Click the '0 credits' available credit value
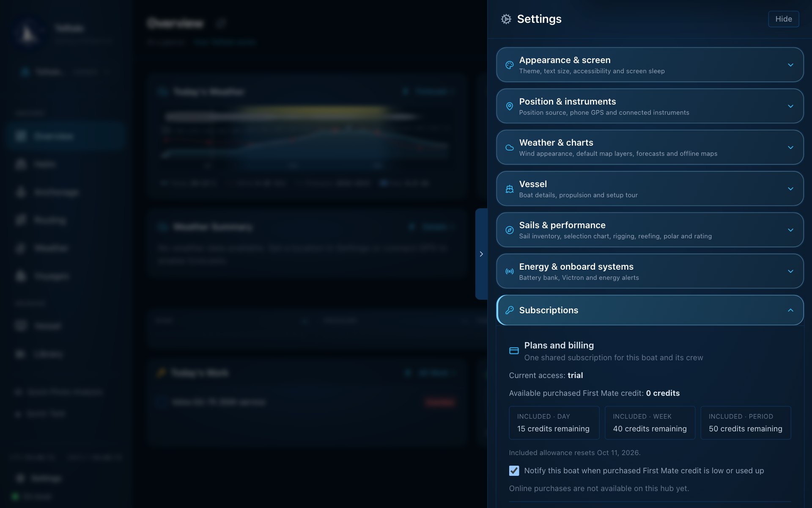This screenshot has height=508, width=812. pyautogui.click(x=663, y=393)
